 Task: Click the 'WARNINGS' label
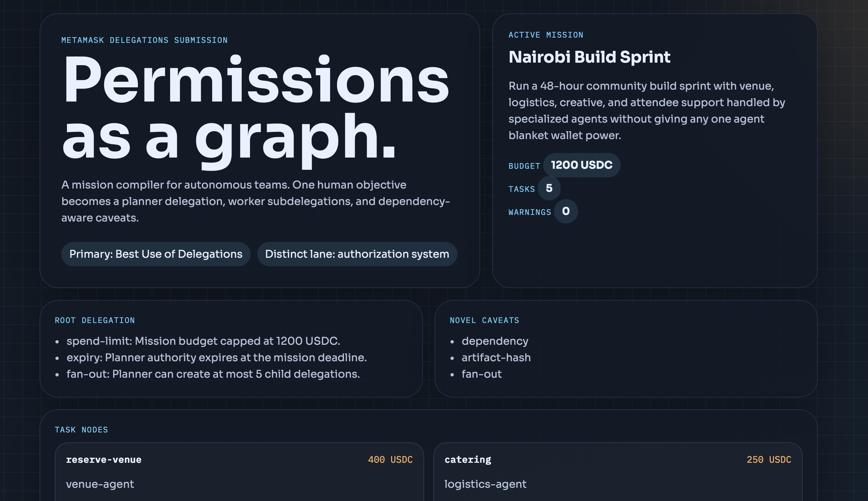(x=530, y=212)
